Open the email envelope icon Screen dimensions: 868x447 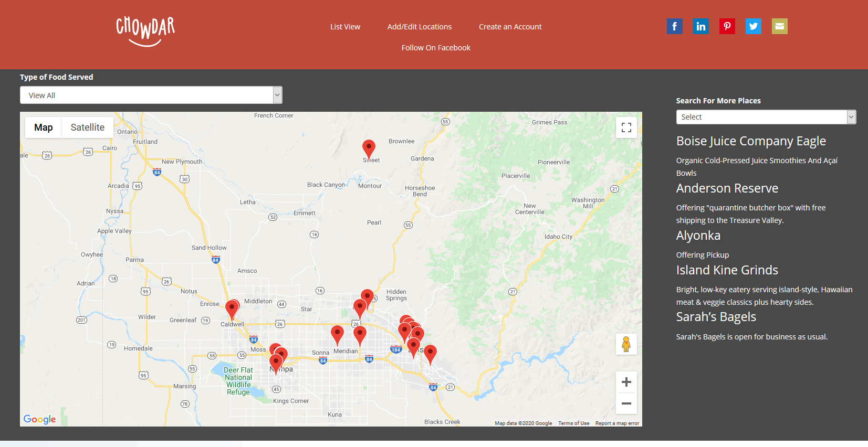pos(779,26)
